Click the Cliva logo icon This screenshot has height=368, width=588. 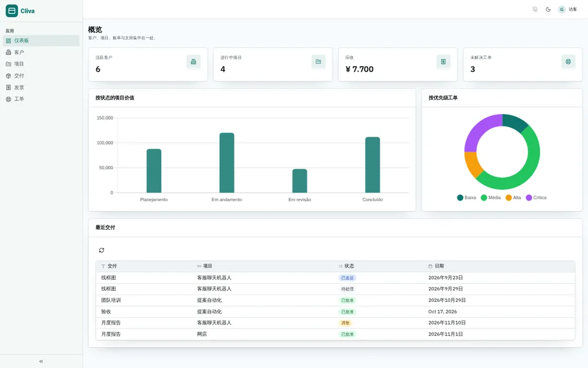pos(12,11)
